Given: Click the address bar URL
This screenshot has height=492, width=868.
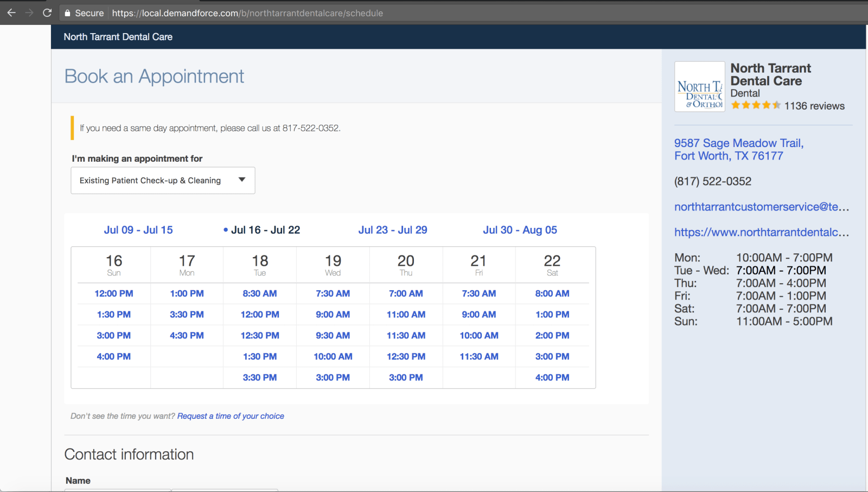Looking at the screenshot, I should tap(247, 13).
